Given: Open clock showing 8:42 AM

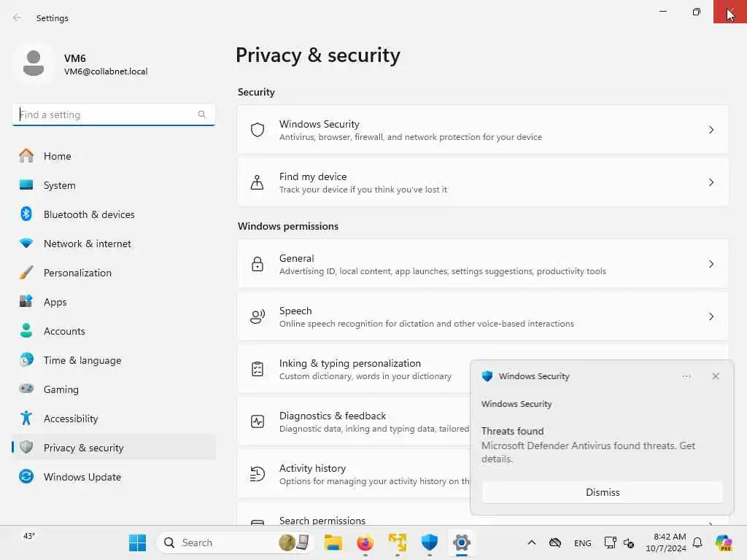Looking at the screenshot, I should (x=665, y=542).
